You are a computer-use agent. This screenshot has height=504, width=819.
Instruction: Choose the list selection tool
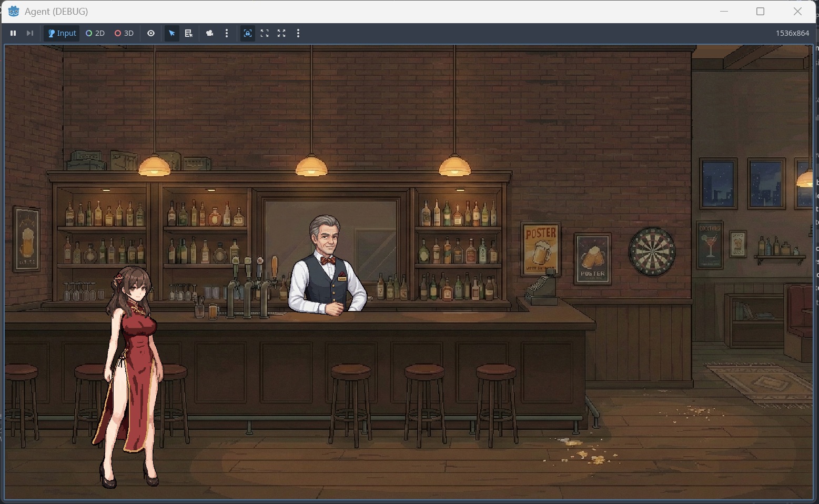pyautogui.click(x=189, y=33)
